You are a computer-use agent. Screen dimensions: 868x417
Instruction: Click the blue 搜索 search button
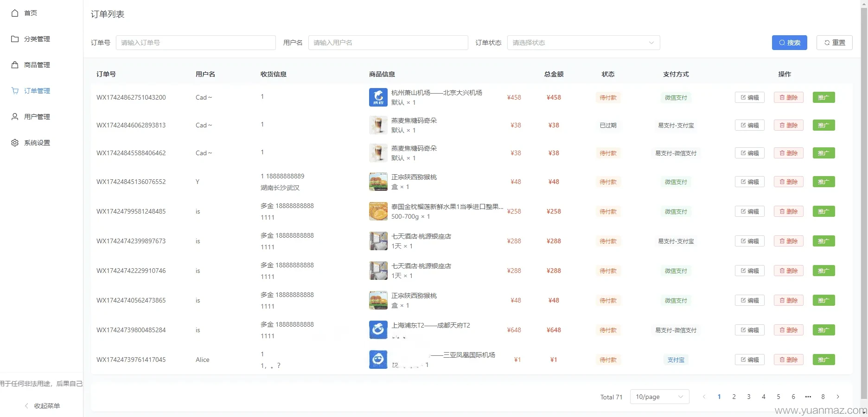(x=789, y=43)
